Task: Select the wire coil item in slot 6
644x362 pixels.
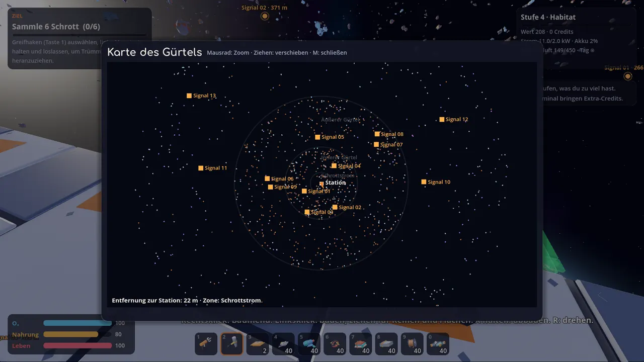Action: pos(335,344)
